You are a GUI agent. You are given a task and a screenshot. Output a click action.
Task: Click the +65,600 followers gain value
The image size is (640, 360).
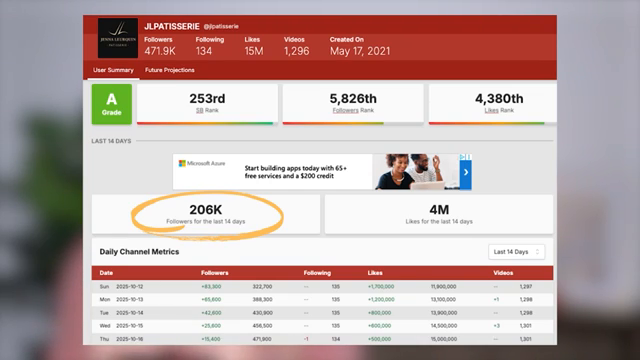click(211, 299)
